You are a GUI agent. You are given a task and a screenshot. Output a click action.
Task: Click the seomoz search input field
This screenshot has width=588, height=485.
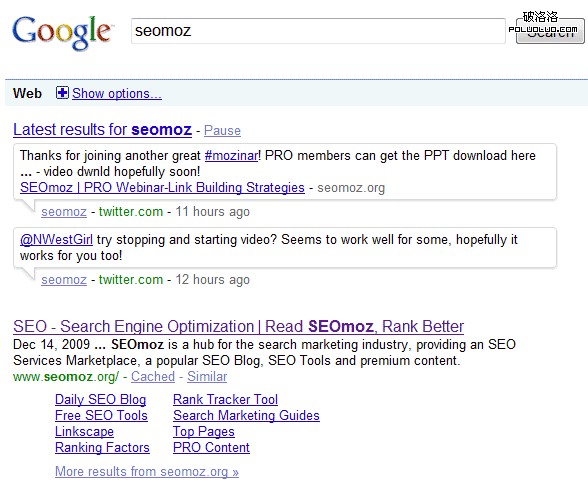coord(318,31)
